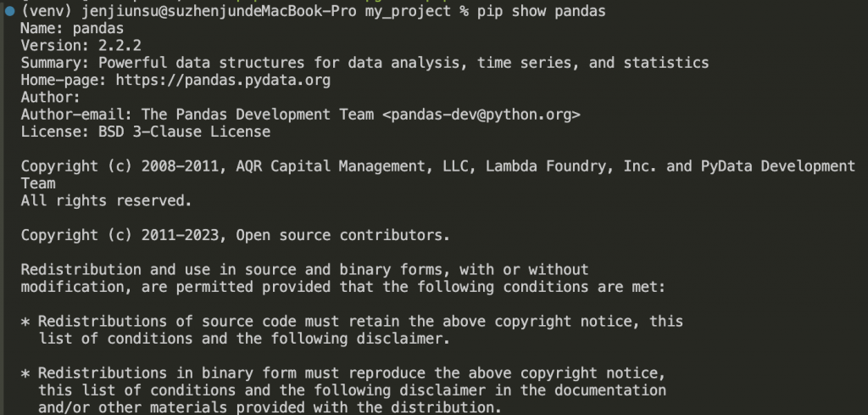Click the 'Name: pandas' line
The image size is (868, 415).
point(73,28)
